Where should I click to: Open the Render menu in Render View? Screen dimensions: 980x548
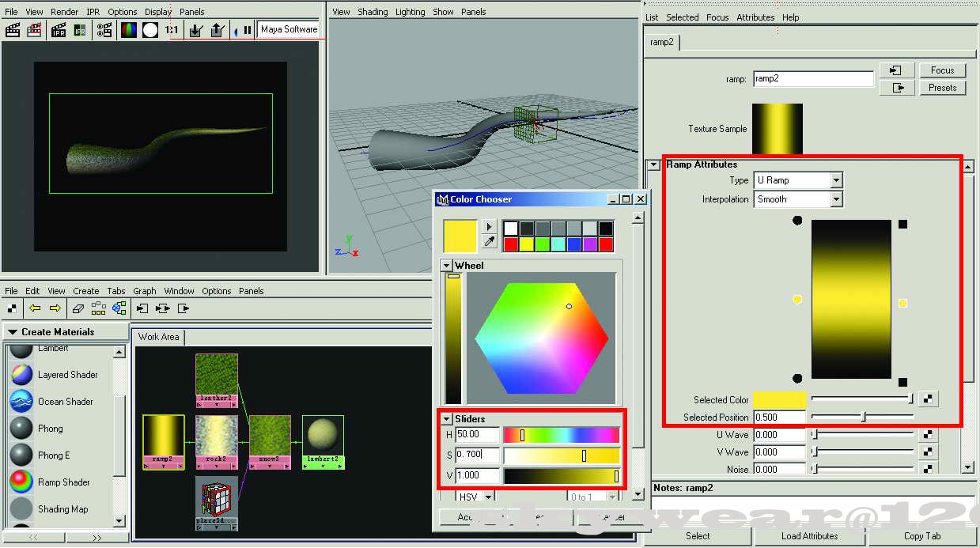pyautogui.click(x=64, y=12)
